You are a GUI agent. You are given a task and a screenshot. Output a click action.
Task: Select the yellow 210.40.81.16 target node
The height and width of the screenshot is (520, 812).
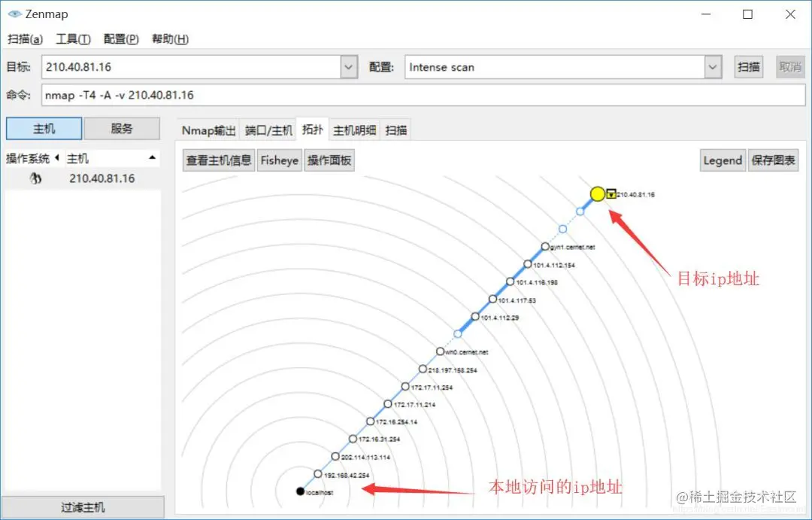pyautogui.click(x=596, y=193)
